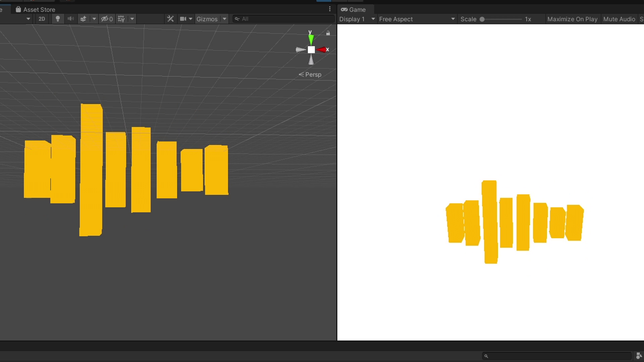Click the Persp perspective label
644x362 pixels.
pos(310,74)
